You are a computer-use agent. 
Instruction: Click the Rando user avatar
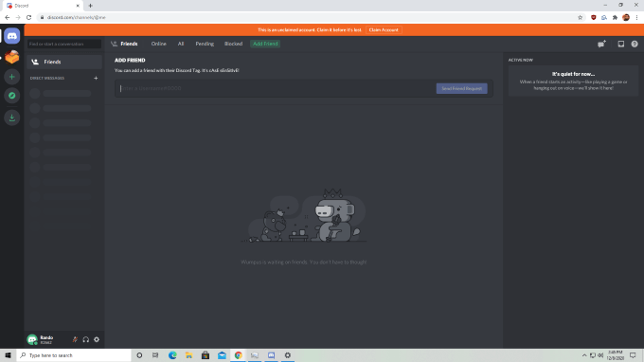click(32, 339)
